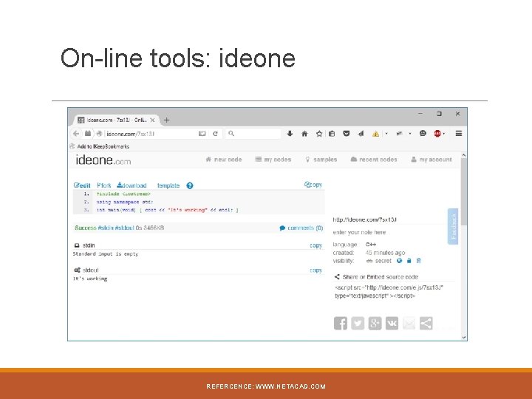Select the ideone.com browser tab
The height and width of the screenshot is (399, 532).
[116, 120]
